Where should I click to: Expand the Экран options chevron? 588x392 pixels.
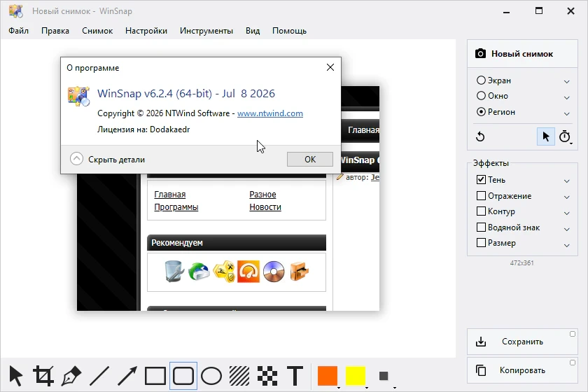[x=566, y=81]
